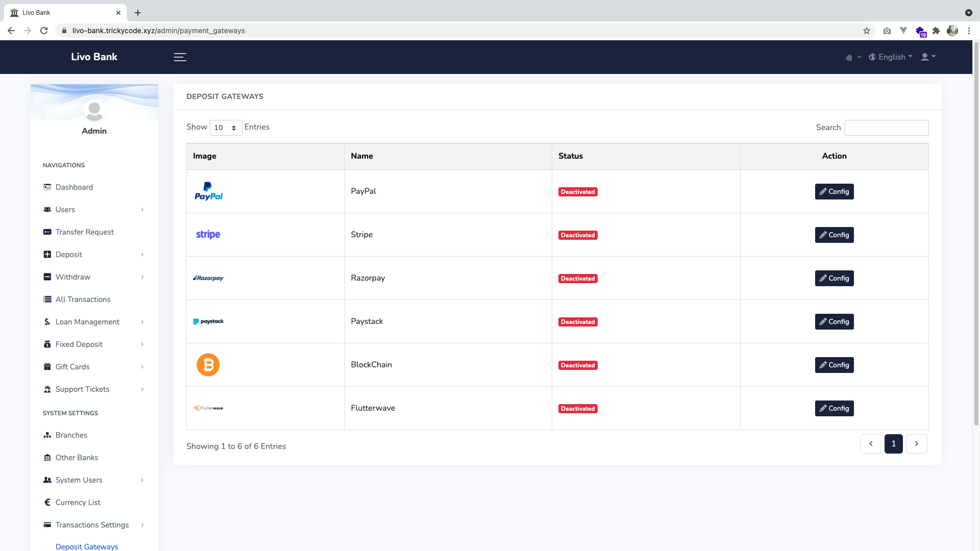980x551 pixels.
Task: Click Config for Stripe gateway
Action: click(834, 235)
